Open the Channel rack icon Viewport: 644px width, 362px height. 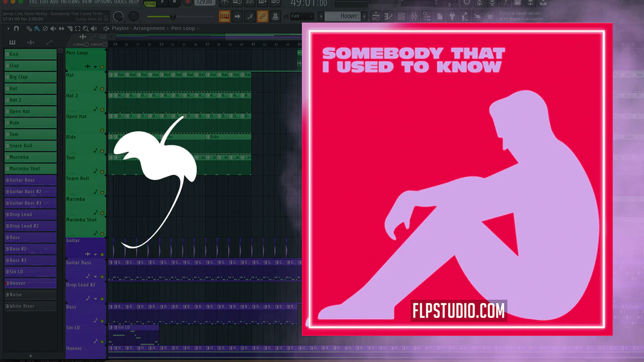click(401, 17)
